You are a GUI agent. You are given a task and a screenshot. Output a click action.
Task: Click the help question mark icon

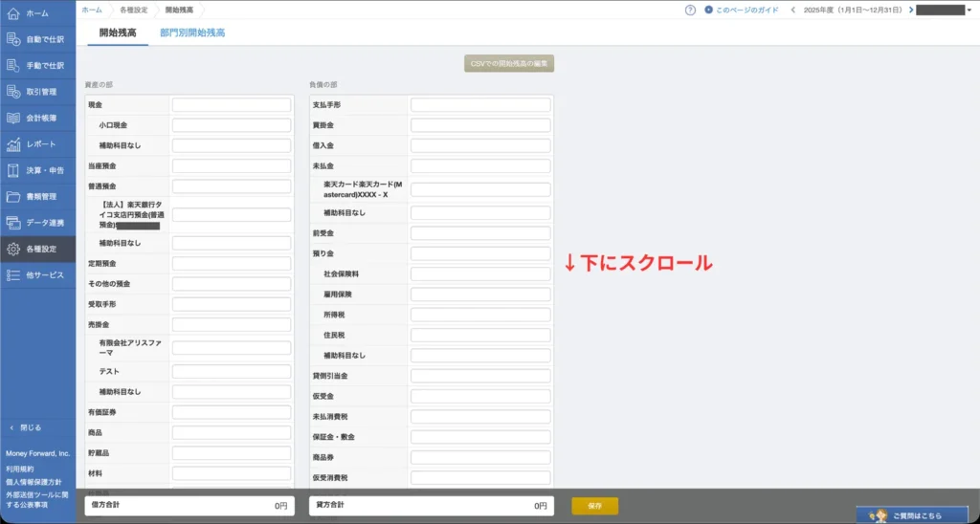(x=690, y=10)
